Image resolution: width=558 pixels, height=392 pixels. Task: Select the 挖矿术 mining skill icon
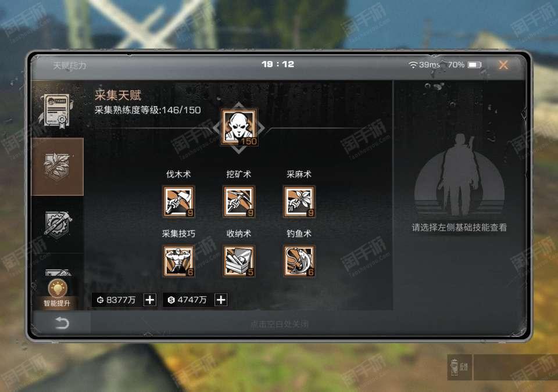coord(239,202)
